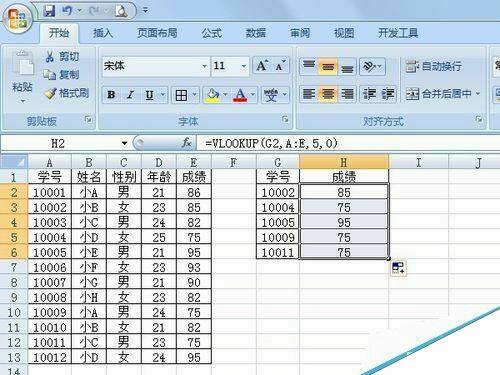Open the font name dropdown (宋体)

[x=204, y=66]
